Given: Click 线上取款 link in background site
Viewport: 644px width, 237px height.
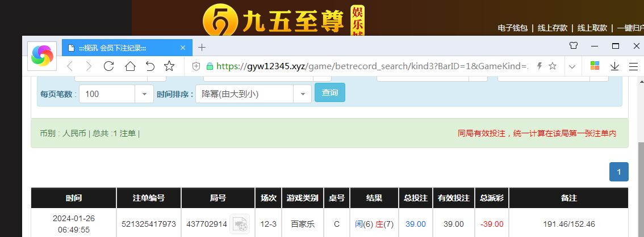Looking at the screenshot, I should point(592,28).
